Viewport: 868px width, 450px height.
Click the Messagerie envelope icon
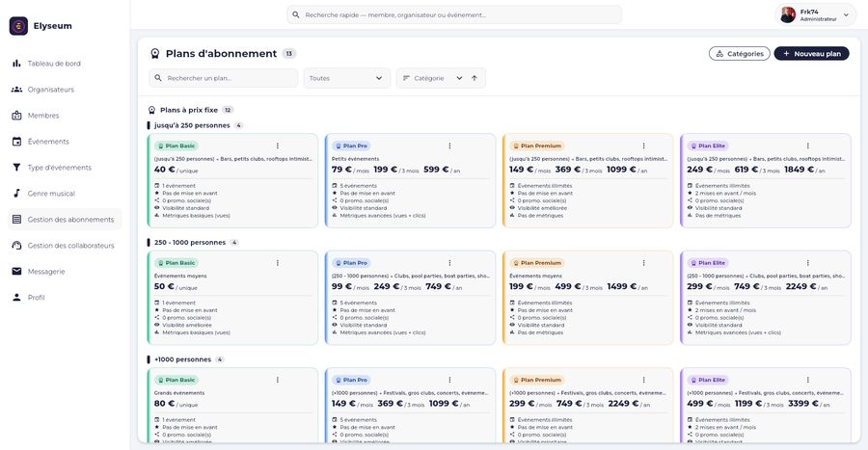point(16,272)
